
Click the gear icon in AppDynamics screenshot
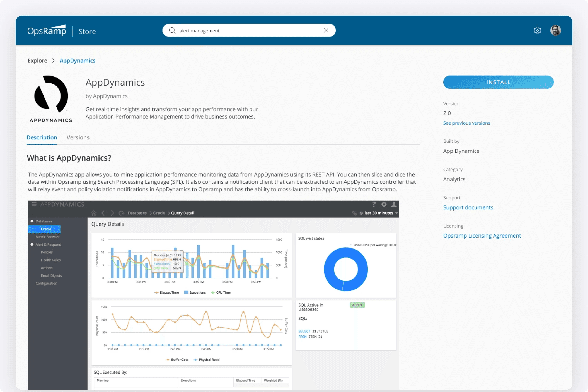(x=384, y=204)
